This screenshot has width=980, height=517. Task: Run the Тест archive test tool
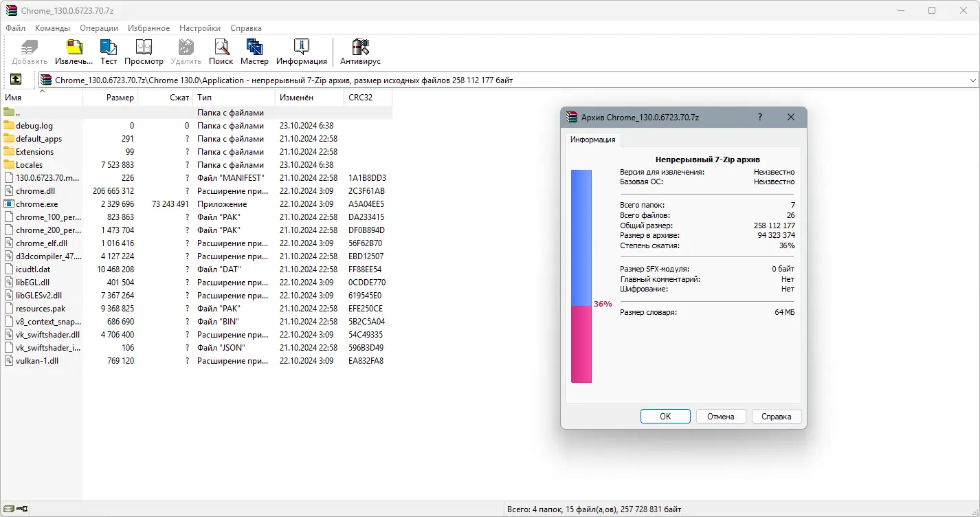point(109,47)
